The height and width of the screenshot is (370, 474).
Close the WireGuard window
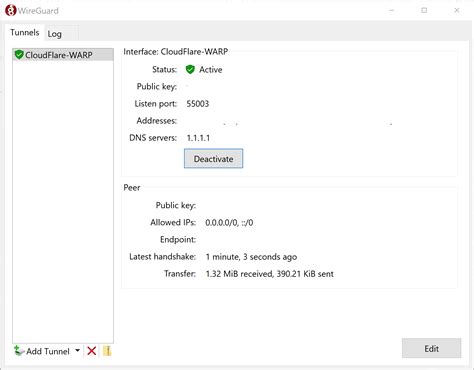coord(457,10)
